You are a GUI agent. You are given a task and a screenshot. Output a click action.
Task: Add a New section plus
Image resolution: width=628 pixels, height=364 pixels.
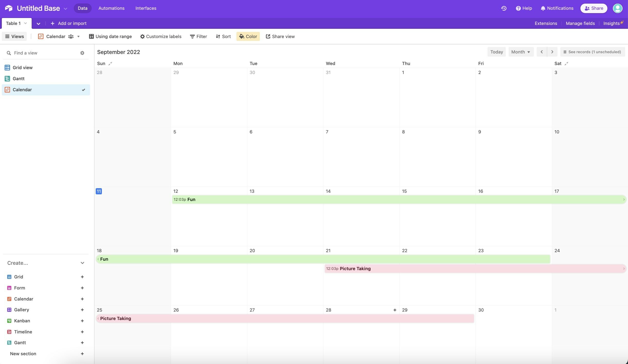pyautogui.click(x=82, y=354)
